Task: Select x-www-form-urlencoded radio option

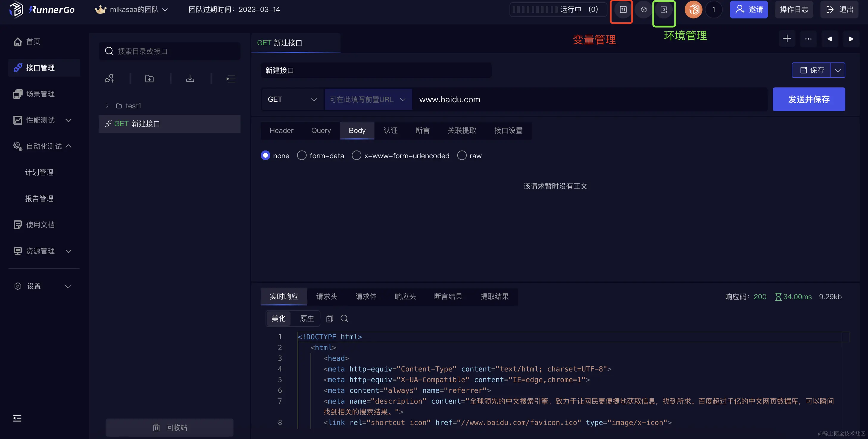Action: [356, 156]
